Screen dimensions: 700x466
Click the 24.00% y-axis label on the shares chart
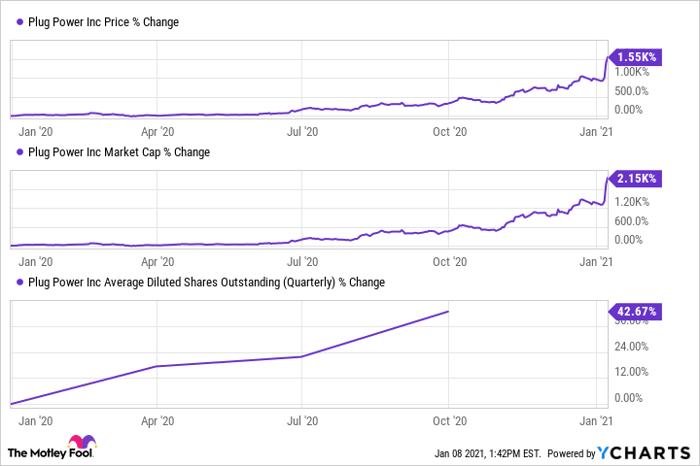(630, 346)
